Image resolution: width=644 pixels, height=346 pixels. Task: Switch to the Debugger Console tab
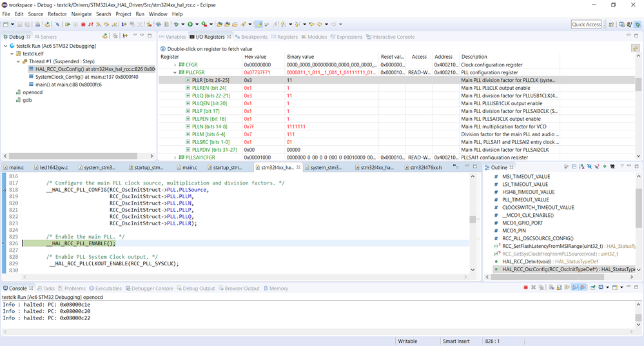pyautogui.click(x=149, y=289)
